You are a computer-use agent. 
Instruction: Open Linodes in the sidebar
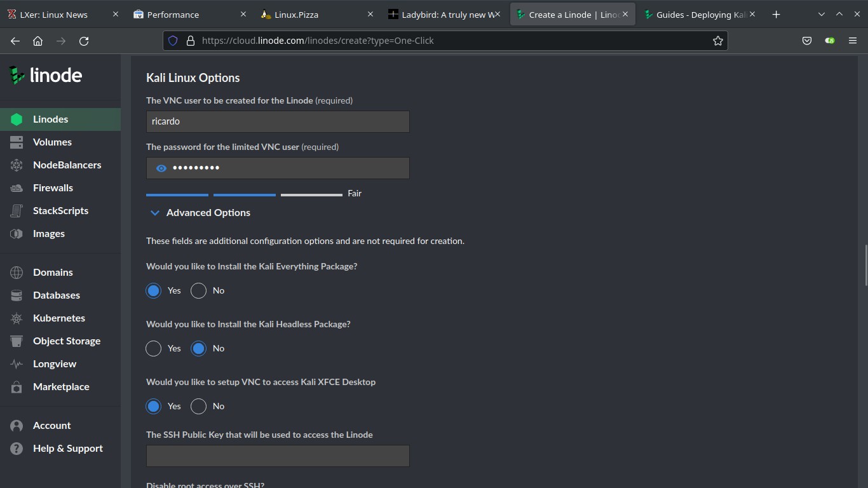tap(60, 119)
